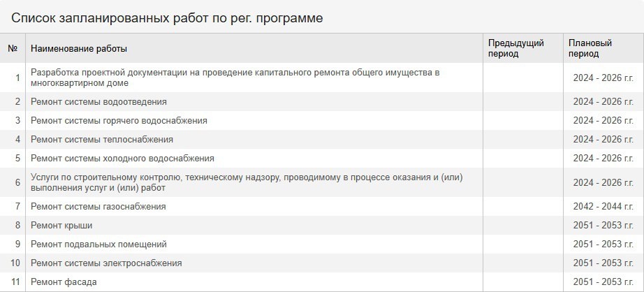Select the 'Ремонт крыши' row

322,226
